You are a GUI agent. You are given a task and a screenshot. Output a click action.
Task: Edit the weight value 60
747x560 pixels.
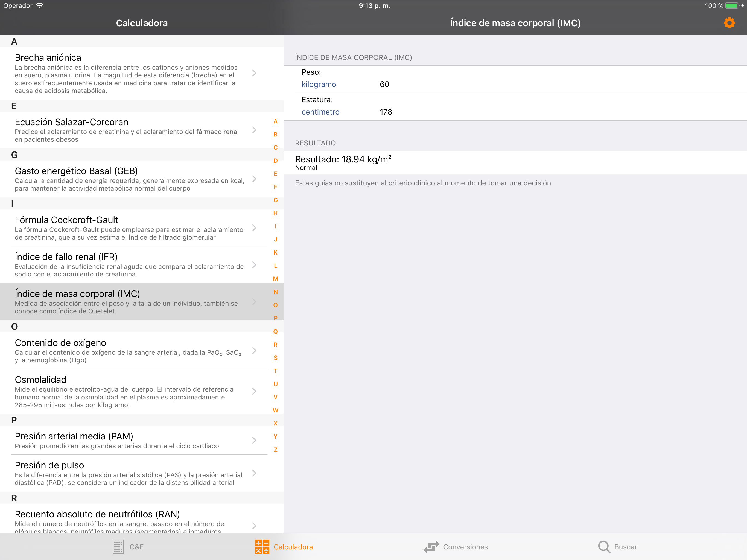point(384,84)
